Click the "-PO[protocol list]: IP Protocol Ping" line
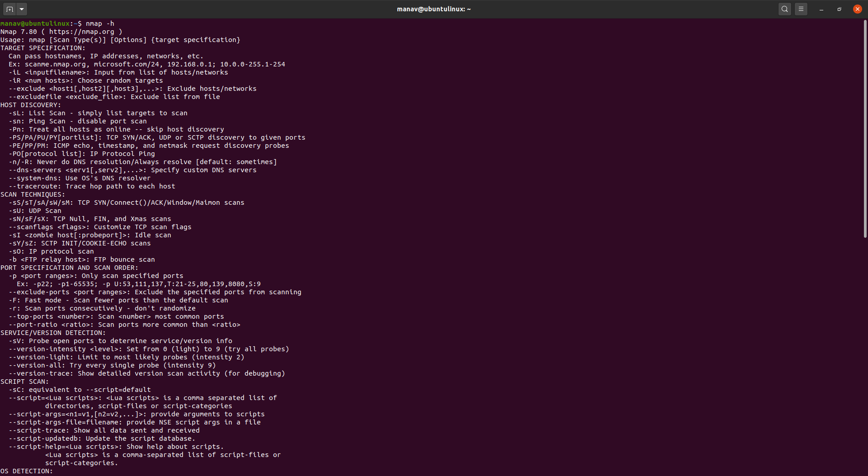The height and width of the screenshot is (476, 868). (x=82, y=154)
